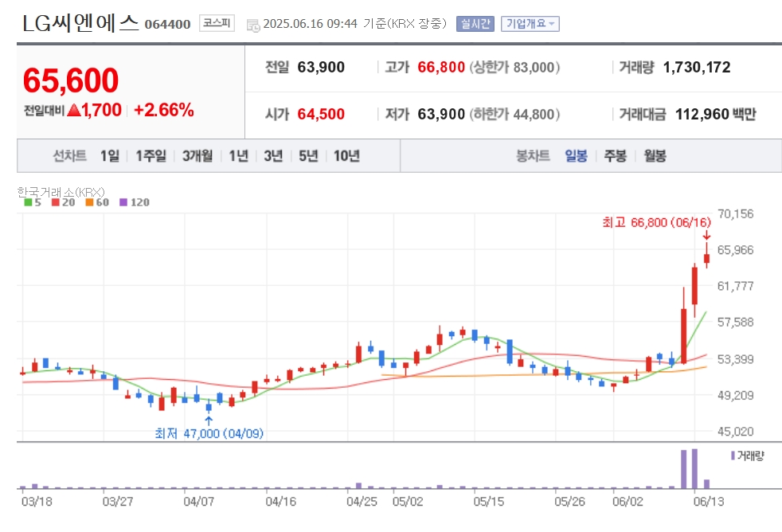Image resolution: width=782 pixels, height=532 pixels.
Task: Click the red up-triangle price change icon
Action: (x=74, y=110)
